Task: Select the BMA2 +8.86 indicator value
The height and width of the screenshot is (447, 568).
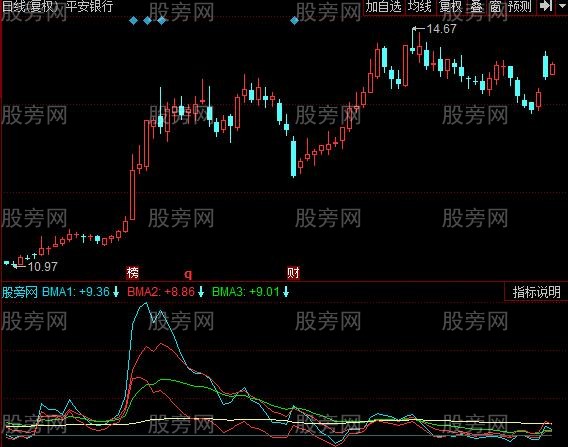Action: click(161, 292)
